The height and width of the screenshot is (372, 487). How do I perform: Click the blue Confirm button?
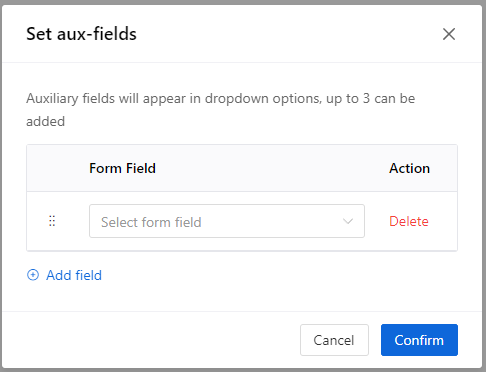click(419, 340)
